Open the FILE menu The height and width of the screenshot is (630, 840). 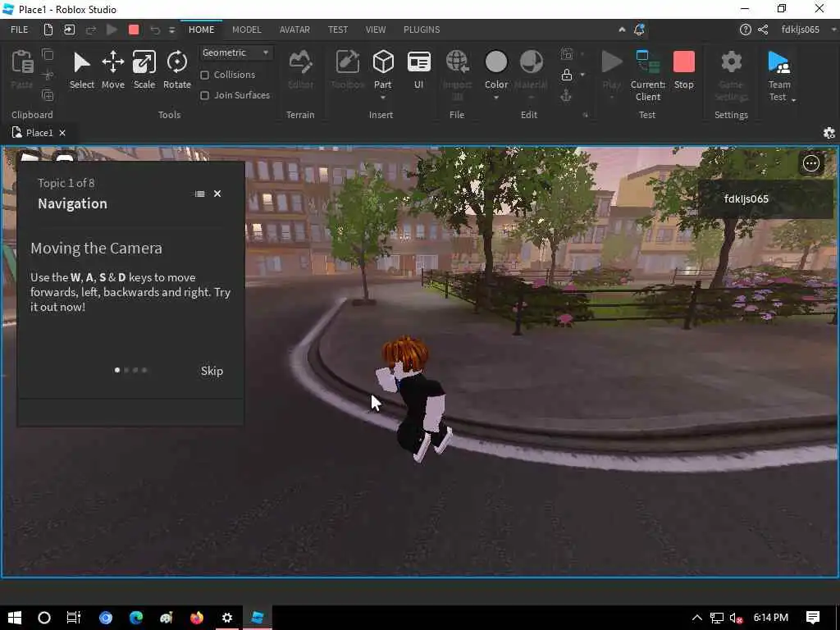[20, 30]
